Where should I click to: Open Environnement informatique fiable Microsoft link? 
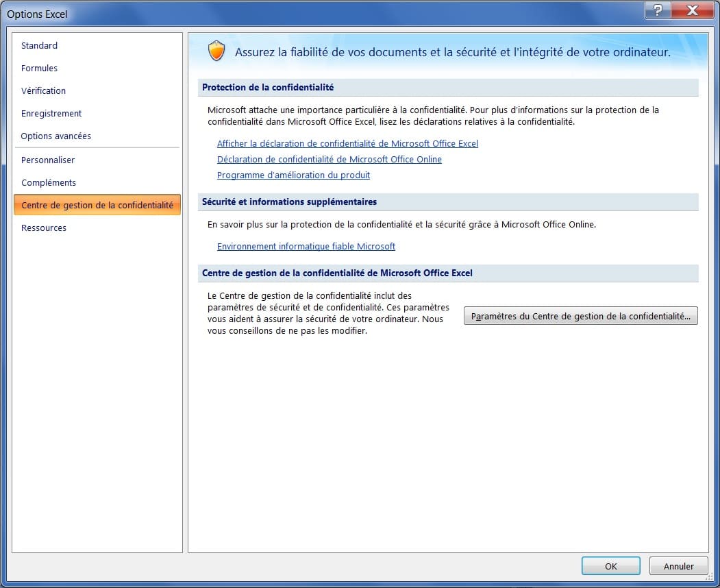click(306, 246)
